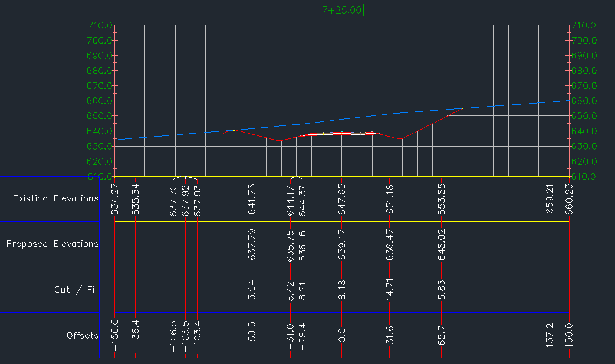Select proposed elevation value 637.79

(252, 244)
